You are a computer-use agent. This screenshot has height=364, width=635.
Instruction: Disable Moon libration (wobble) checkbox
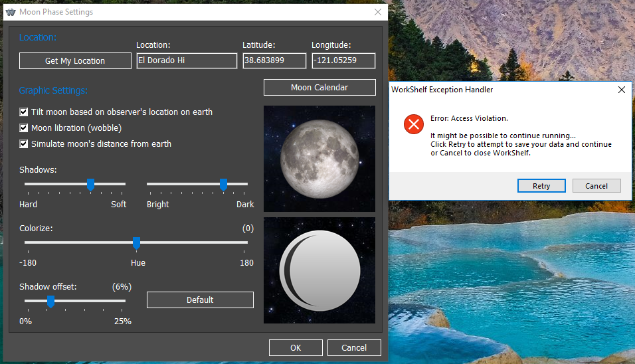tap(25, 128)
